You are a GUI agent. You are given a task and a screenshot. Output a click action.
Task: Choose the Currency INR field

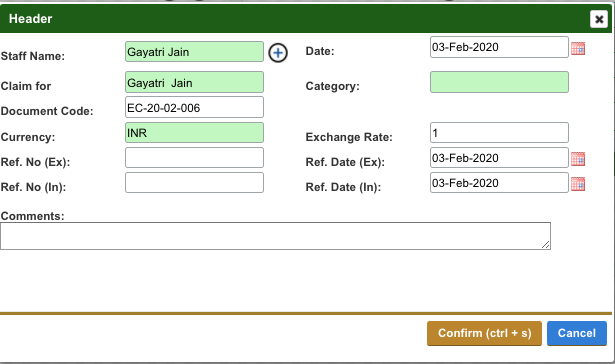click(x=195, y=133)
